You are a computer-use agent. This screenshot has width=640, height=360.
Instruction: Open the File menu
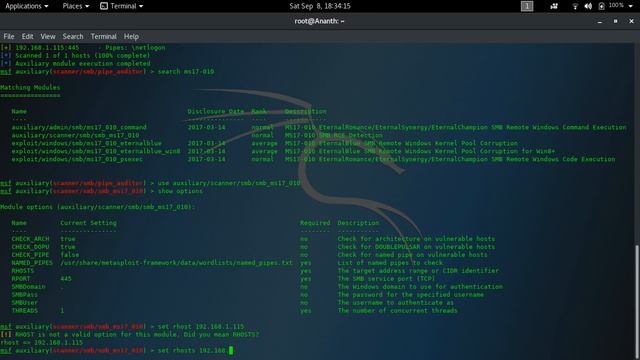coord(9,36)
